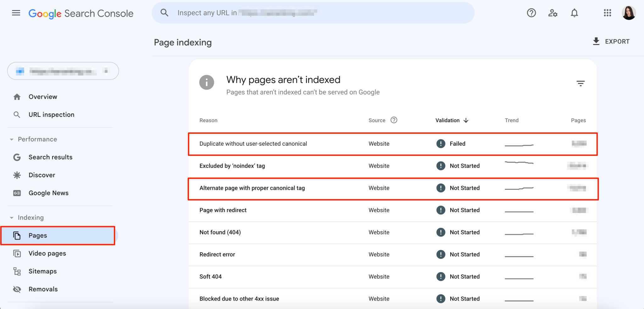The height and width of the screenshot is (309, 644).
Task: Click the EXPORT button
Action: [611, 41]
